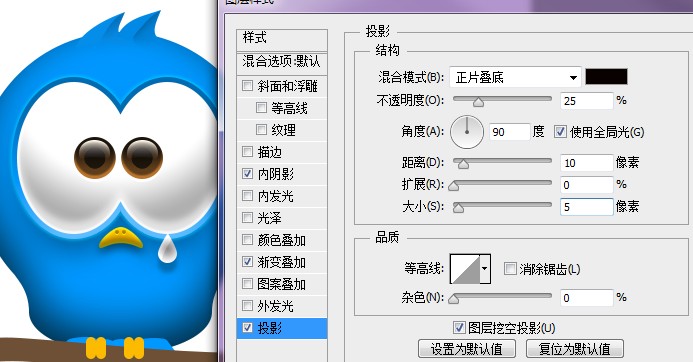Enable the 外发光 checkbox

tap(248, 305)
